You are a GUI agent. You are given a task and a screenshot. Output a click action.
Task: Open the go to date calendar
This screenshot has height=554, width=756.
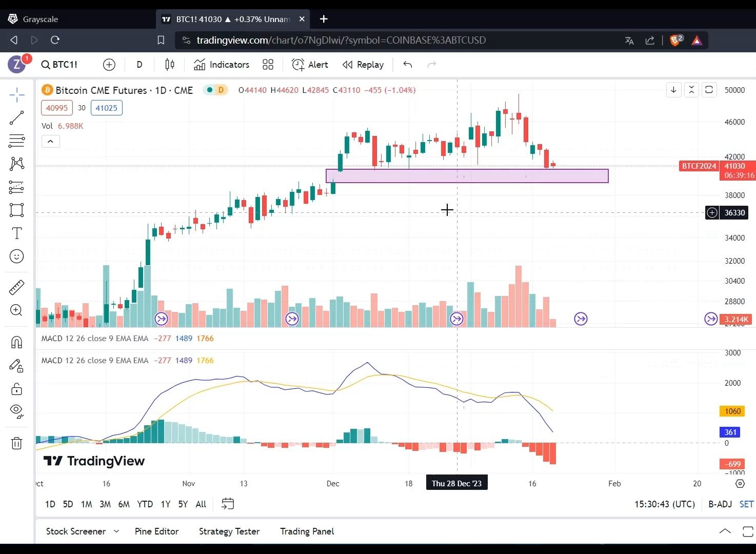click(x=228, y=504)
